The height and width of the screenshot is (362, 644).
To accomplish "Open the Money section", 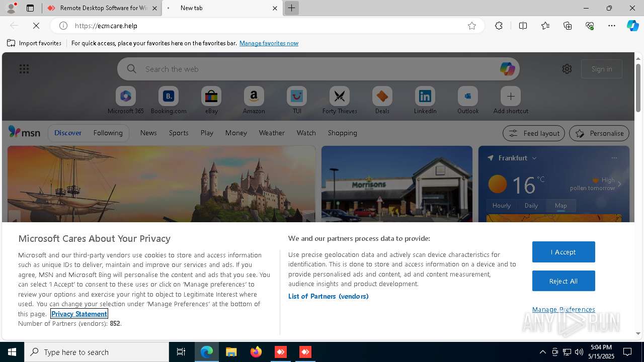I will [x=236, y=133].
